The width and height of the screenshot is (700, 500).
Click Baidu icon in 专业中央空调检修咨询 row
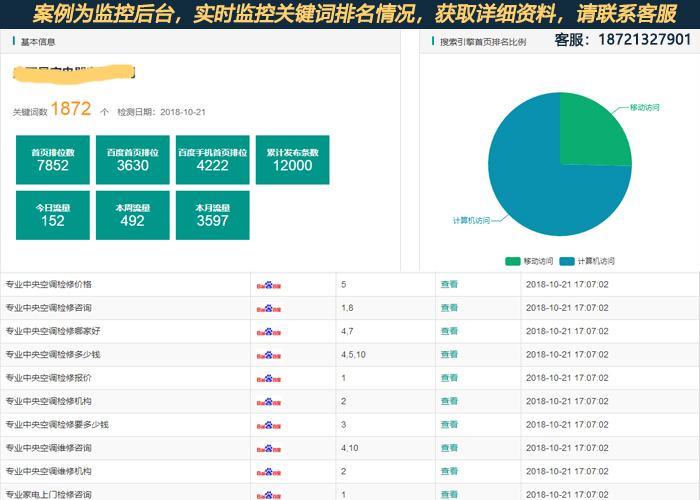(269, 308)
